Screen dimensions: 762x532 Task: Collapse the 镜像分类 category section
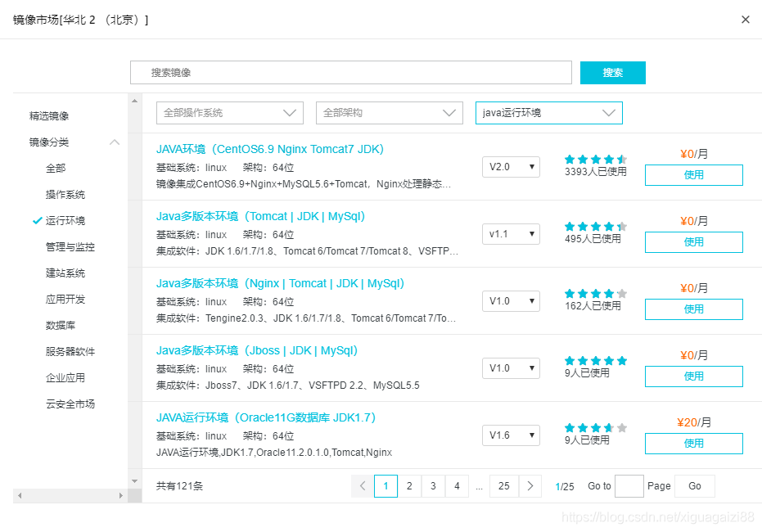tap(114, 141)
